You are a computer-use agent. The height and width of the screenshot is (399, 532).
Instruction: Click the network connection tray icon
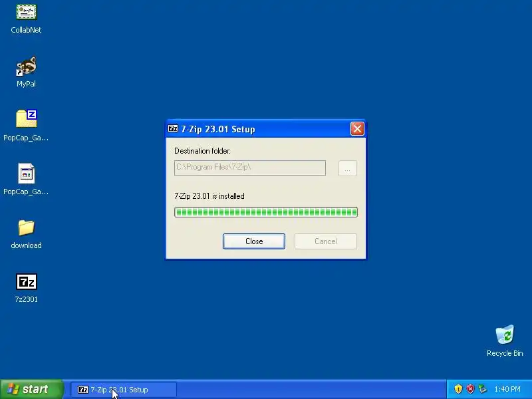482,389
